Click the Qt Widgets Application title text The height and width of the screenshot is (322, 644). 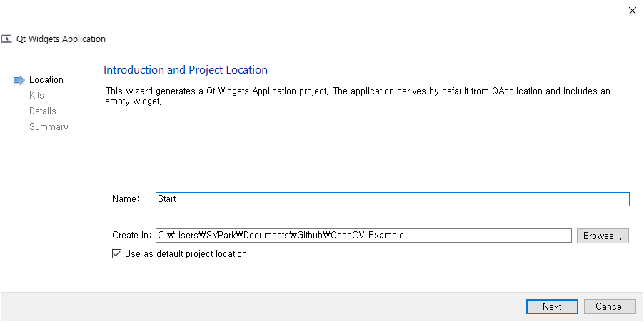61,39
